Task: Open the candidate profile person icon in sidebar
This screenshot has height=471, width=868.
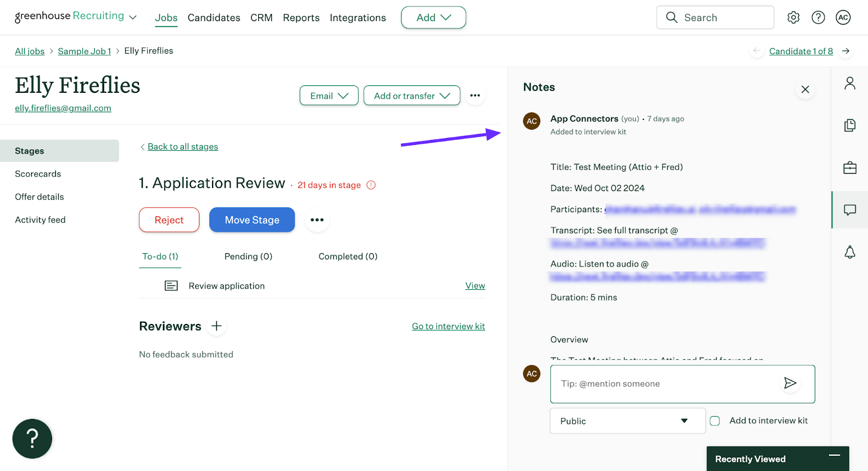Action: (x=850, y=83)
